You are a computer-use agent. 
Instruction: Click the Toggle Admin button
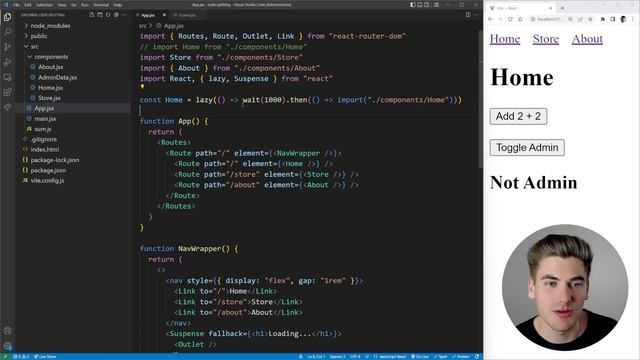[x=527, y=147]
